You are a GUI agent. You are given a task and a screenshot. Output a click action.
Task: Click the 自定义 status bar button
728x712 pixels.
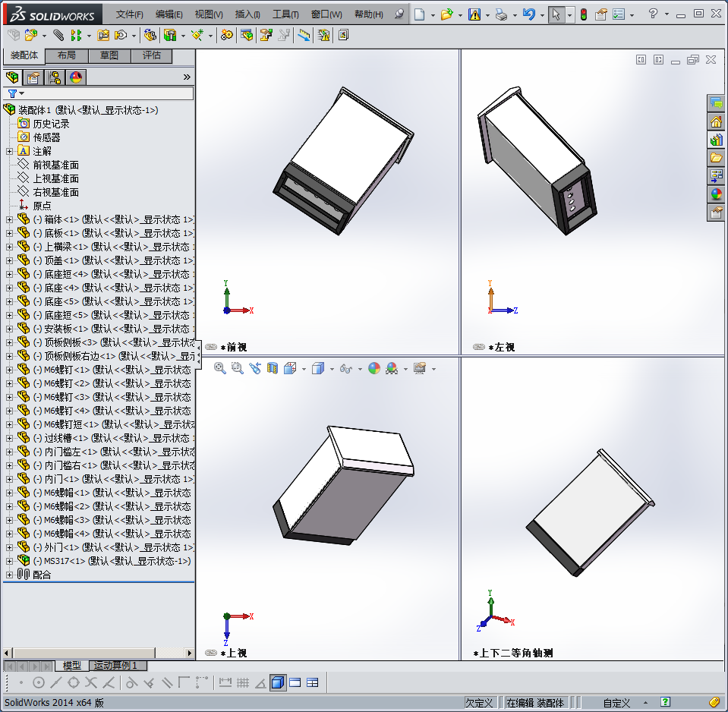[616, 703]
